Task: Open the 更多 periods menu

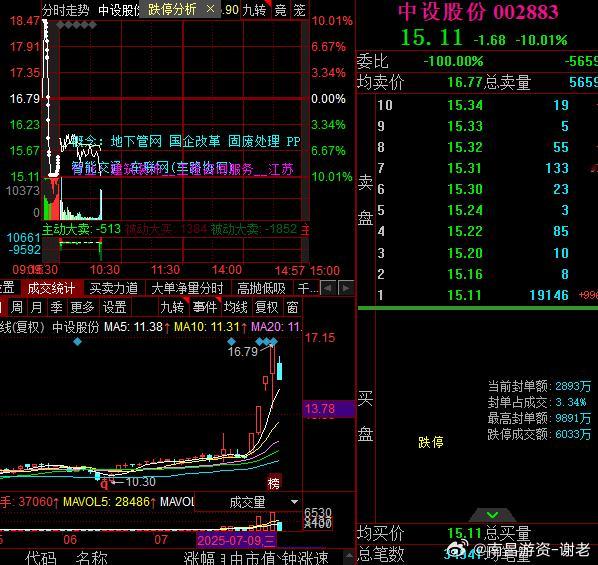Action: [x=82, y=307]
